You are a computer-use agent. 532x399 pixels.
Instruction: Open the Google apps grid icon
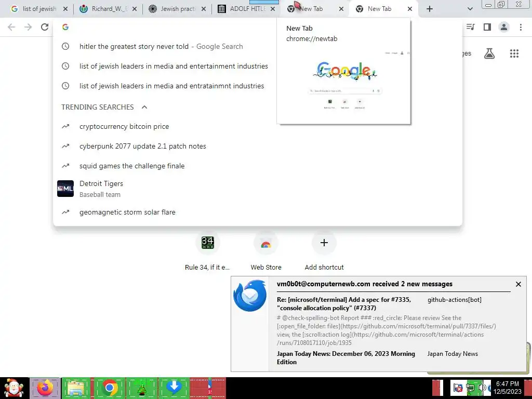coord(514,54)
